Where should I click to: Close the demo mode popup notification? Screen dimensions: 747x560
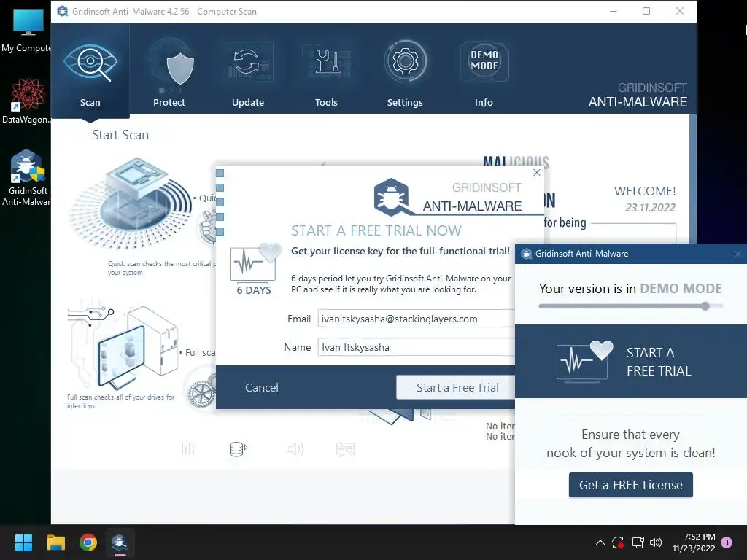pyautogui.click(x=738, y=254)
